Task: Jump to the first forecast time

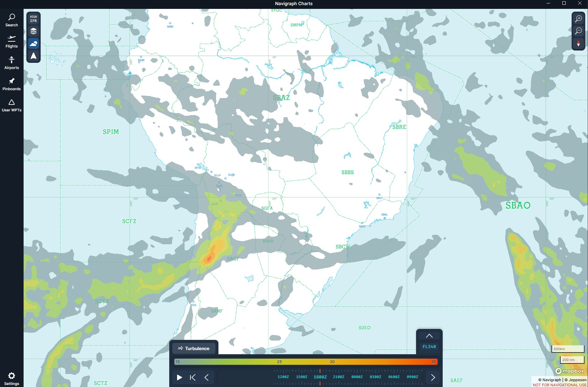Action: coord(193,377)
